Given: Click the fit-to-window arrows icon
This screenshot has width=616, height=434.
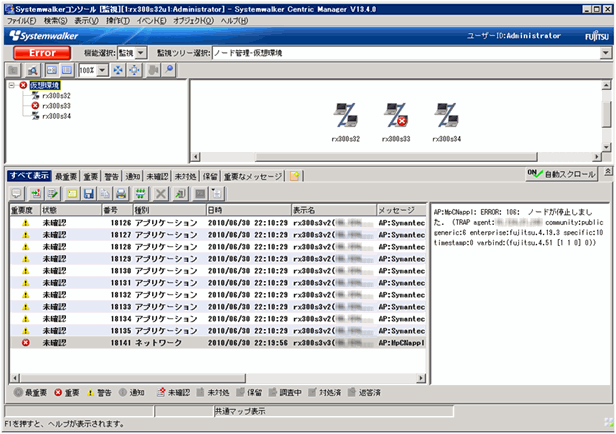Looking at the screenshot, I should tap(118, 70).
